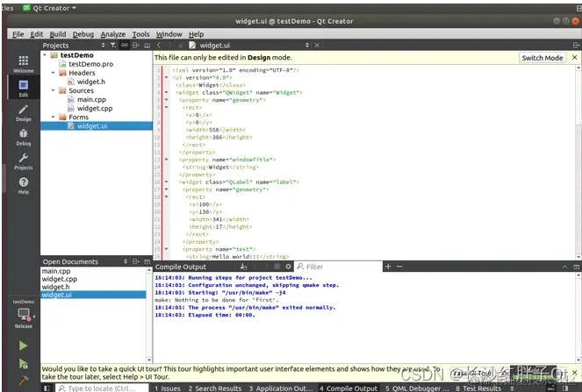Dismiss the Design mode info bar
The height and width of the screenshot is (392, 582).
(x=575, y=58)
